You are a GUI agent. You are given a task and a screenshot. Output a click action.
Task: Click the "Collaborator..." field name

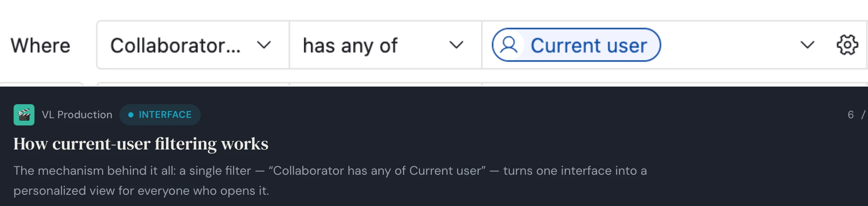pos(176,45)
